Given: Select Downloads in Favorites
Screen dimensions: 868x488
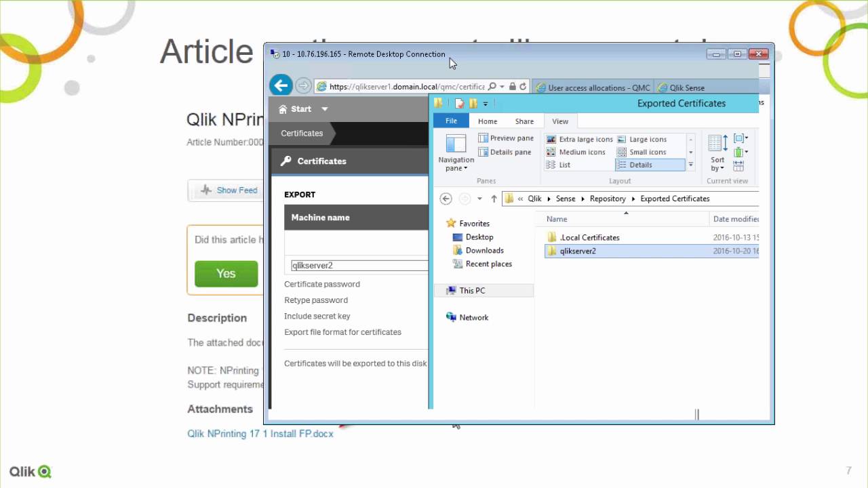Looking at the screenshot, I should point(478,251).
